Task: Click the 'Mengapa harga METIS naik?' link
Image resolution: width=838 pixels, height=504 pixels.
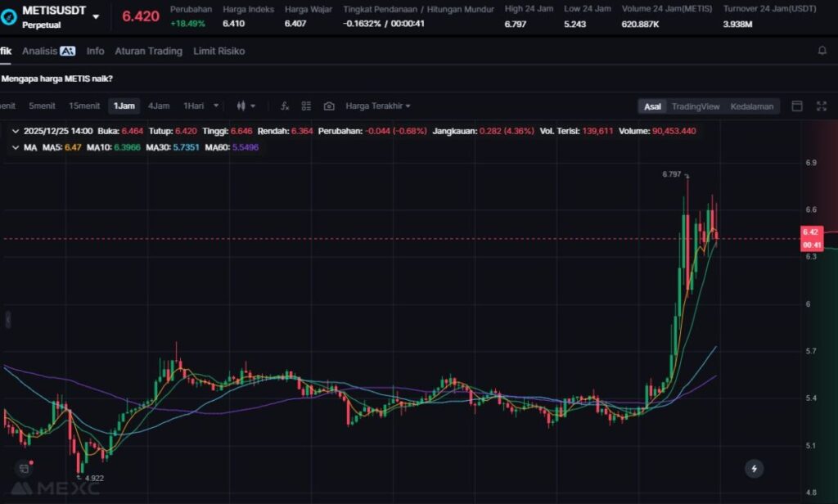Action: click(57, 79)
